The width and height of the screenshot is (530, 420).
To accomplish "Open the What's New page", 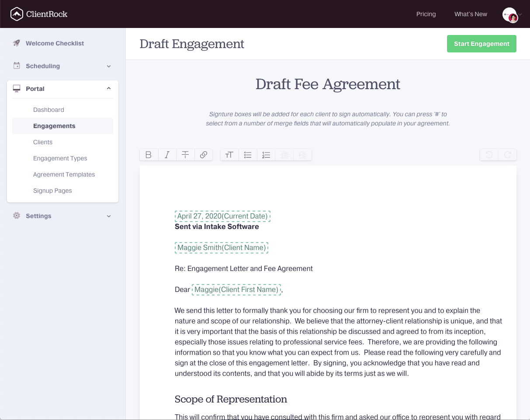I will click(471, 14).
